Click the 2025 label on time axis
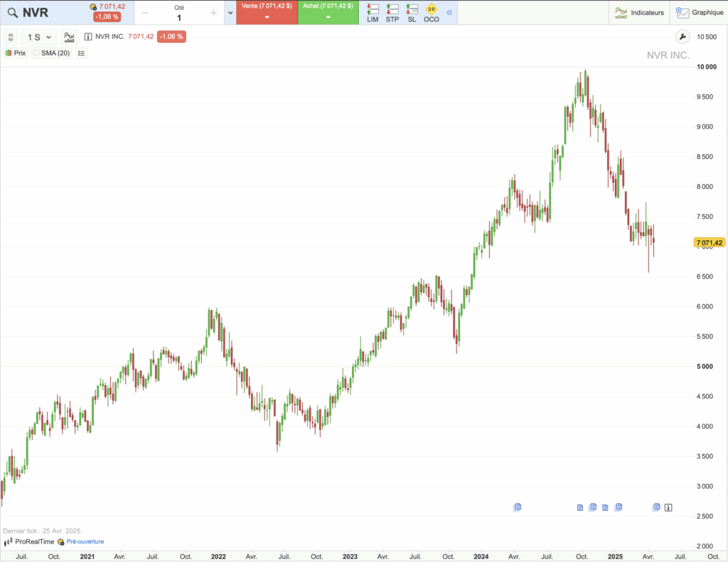 (x=615, y=556)
